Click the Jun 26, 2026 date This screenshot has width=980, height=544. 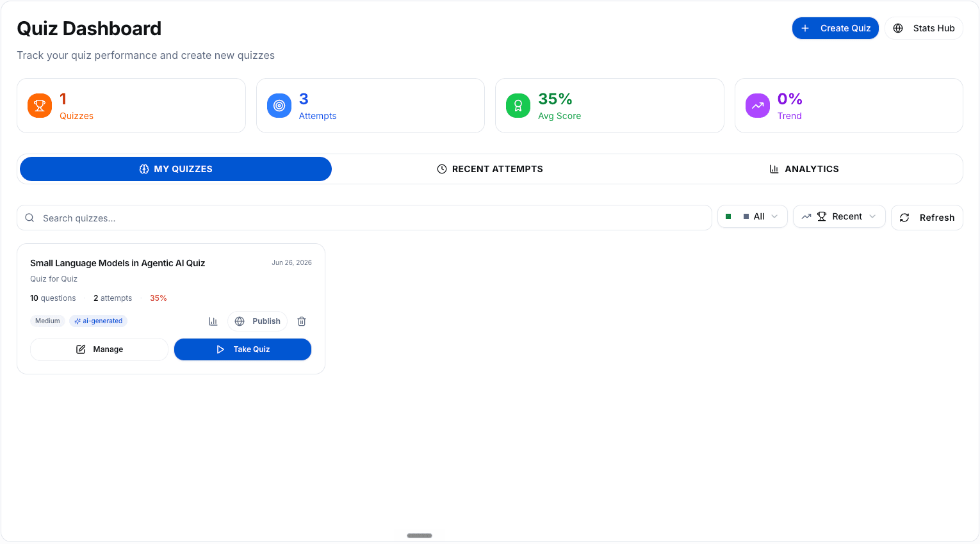pyautogui.click(x=291, y=262)
